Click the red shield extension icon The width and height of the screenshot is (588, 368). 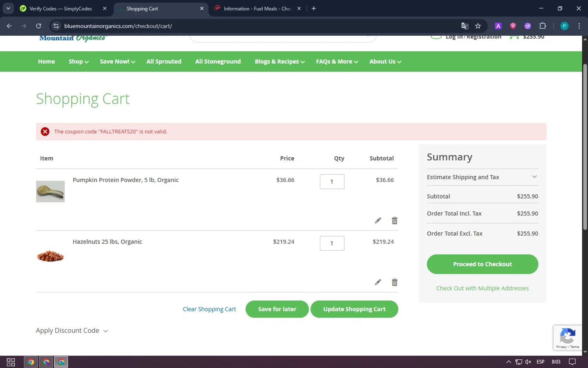(513, 26)
